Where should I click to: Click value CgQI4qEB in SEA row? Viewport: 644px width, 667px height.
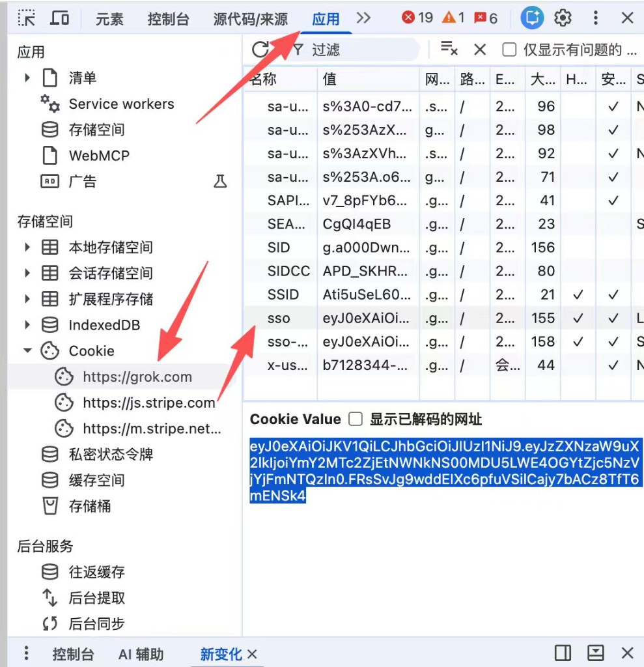pyautogui.click(x=356, y=224)
